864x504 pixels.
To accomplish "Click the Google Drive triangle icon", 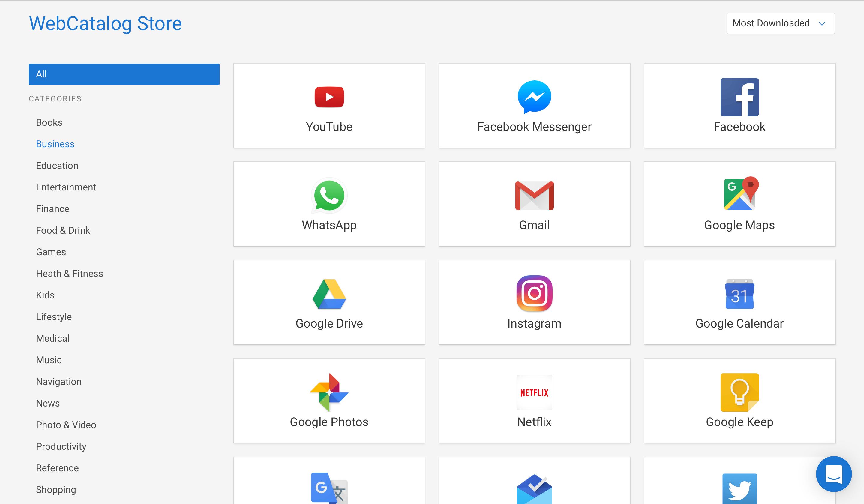I will 329,294.
